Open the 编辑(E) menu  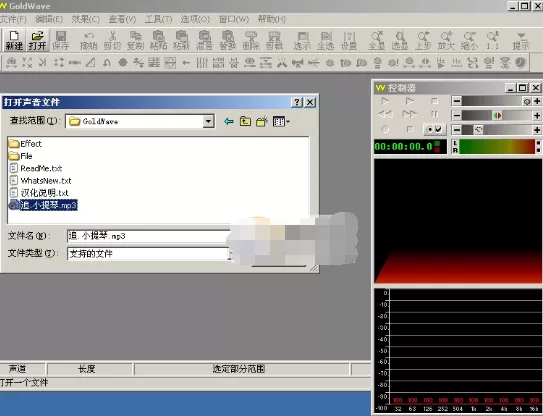[49, 19]
